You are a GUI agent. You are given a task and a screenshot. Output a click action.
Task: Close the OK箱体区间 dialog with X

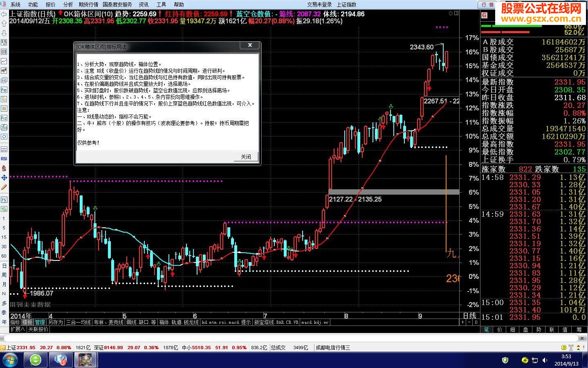(x=250, y=45)
